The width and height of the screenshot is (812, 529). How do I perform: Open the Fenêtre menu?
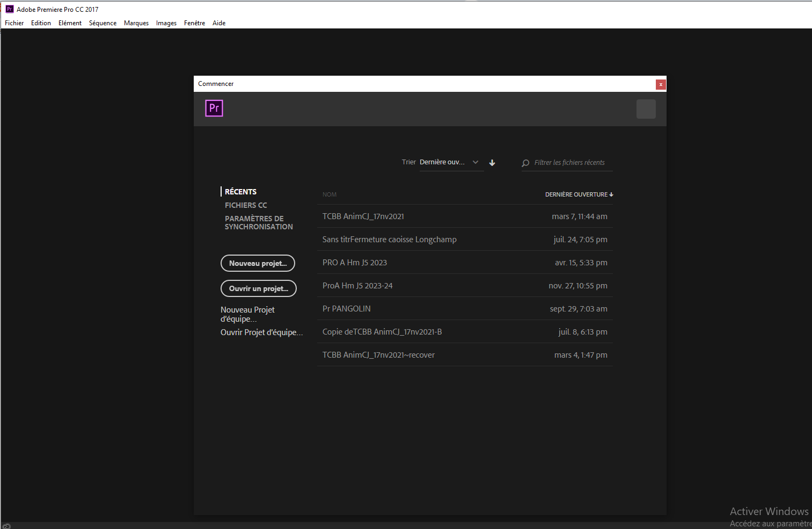194,23
